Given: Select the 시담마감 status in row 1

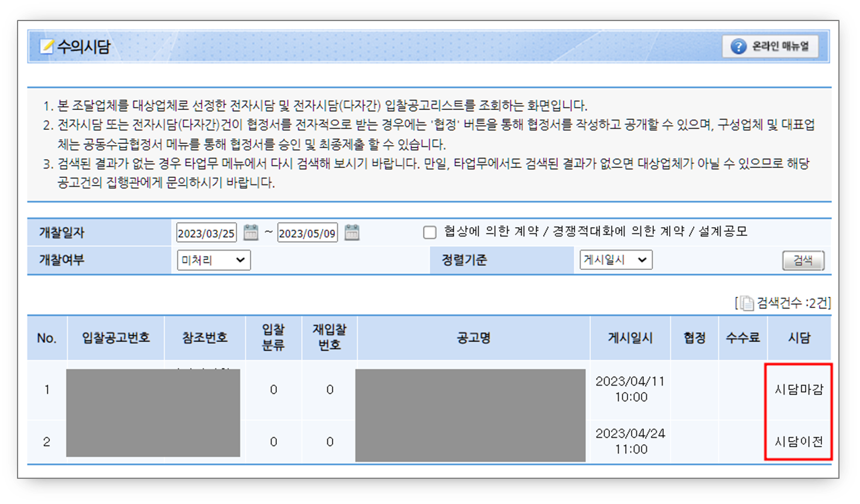Looking at the screenshot, I should [799, 389].
